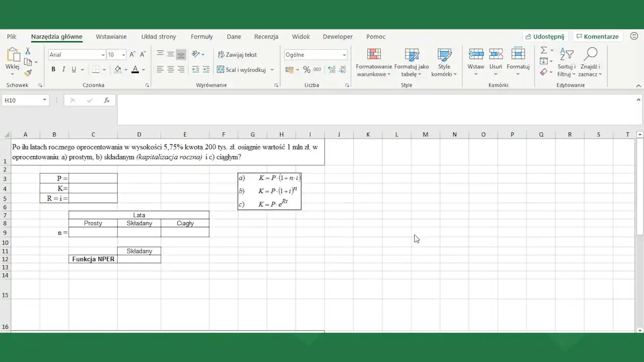The height and width of the screenshot is (362, 644).
Task: Decrease indent in Wyrównanie group
Action: click(x=196, y=70)
